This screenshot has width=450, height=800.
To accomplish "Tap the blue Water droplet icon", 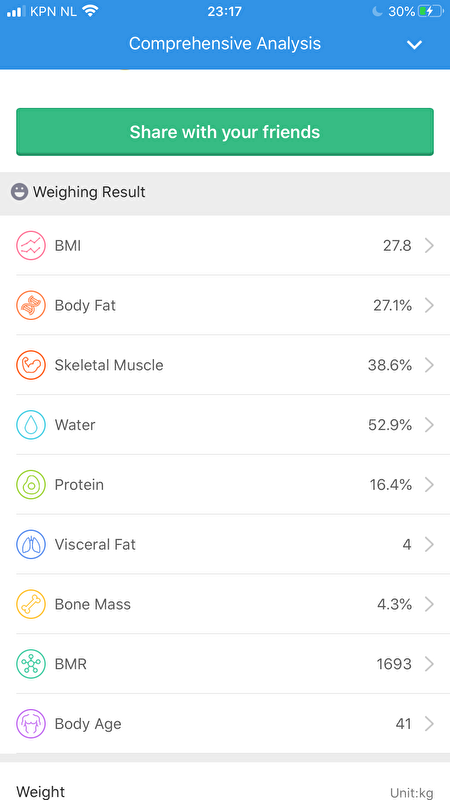I will coord(31,425).
